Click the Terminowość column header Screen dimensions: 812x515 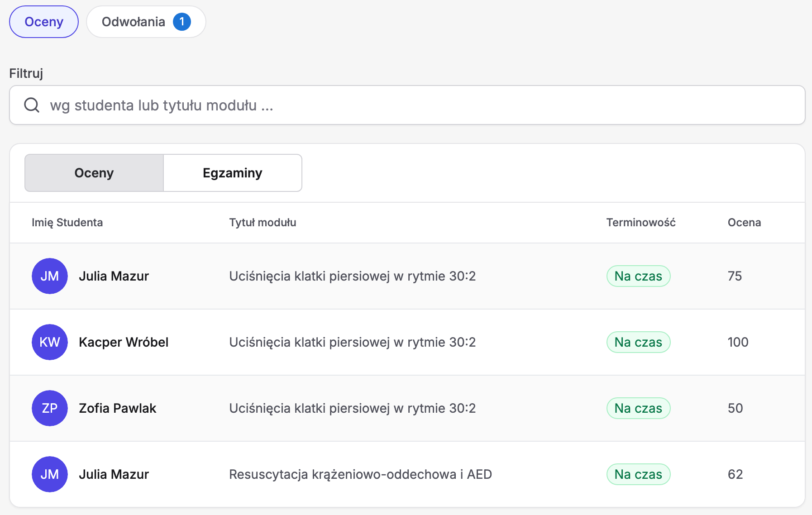(x=641, y=223)
